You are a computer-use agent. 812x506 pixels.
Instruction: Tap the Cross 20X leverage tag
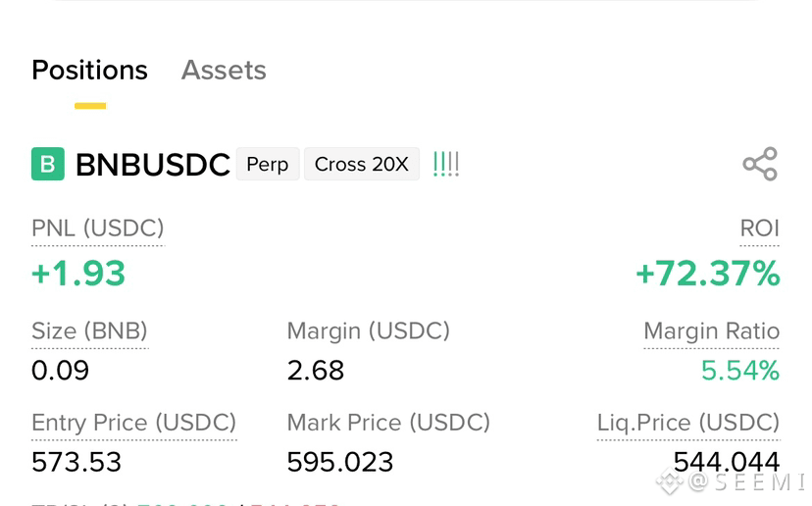point(362,164)
